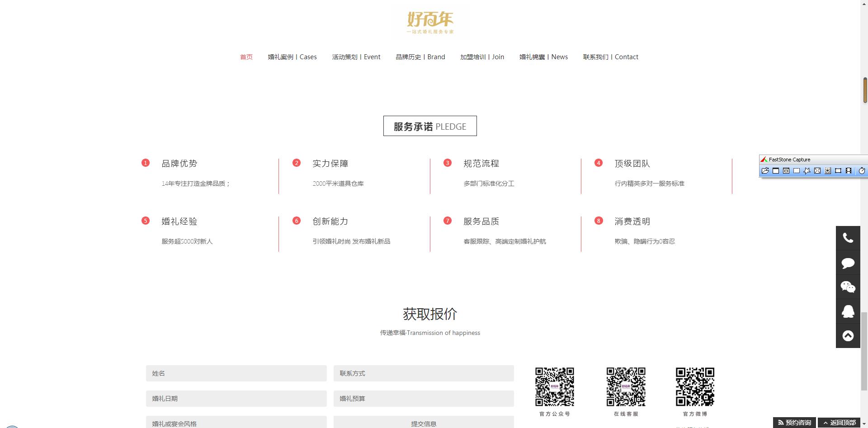Click the WeChat icon in the sidebar
Viewport: 868px width, 428px height.
click(x=848, y=287)
